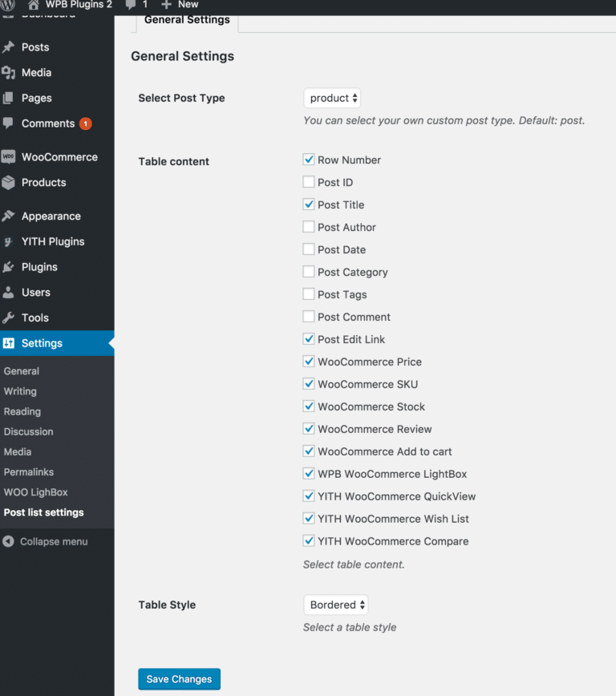The width and height of the screenshot is (616, 696).
Task: Open the Select Post Type dropdown
Action: click(x=332, y=98)
